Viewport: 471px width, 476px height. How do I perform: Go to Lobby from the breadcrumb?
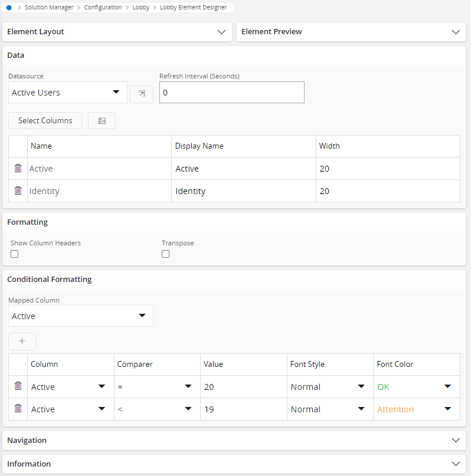(141, 7)
